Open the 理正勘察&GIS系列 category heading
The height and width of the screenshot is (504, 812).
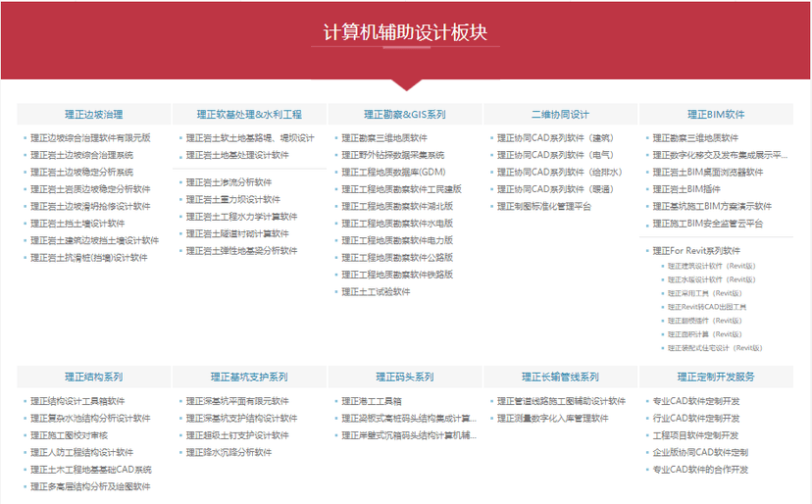404,115
